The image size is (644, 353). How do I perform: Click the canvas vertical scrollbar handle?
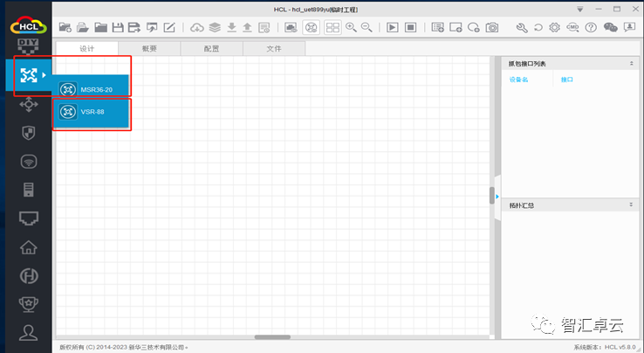(492, 196)
